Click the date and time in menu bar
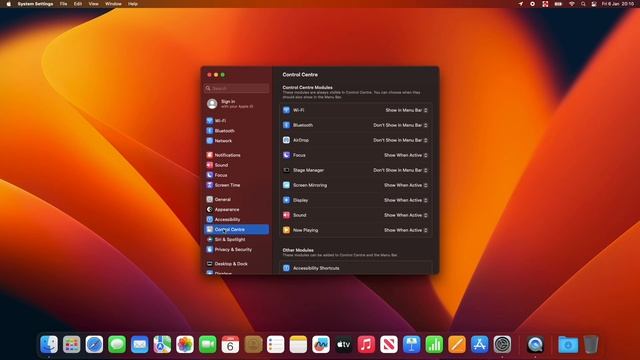The height and width of the screenshot is (360, 640). pos(618,4)
